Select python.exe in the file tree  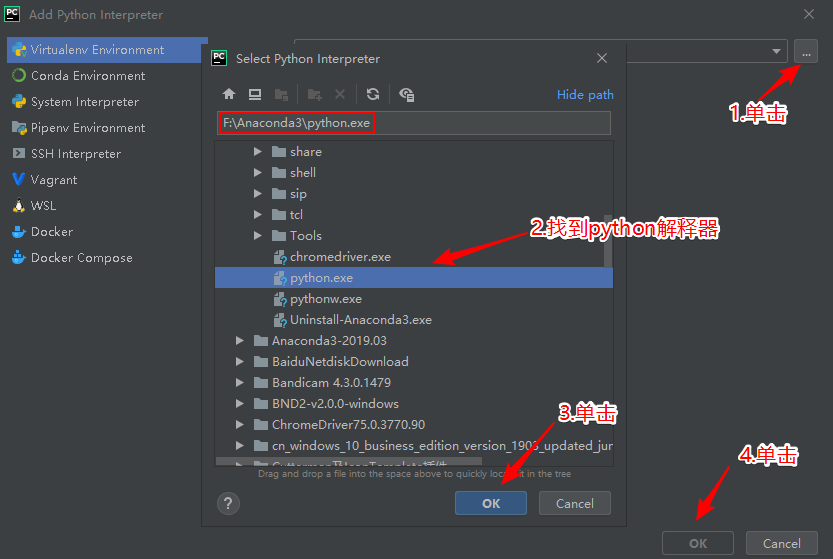[321, 278]
